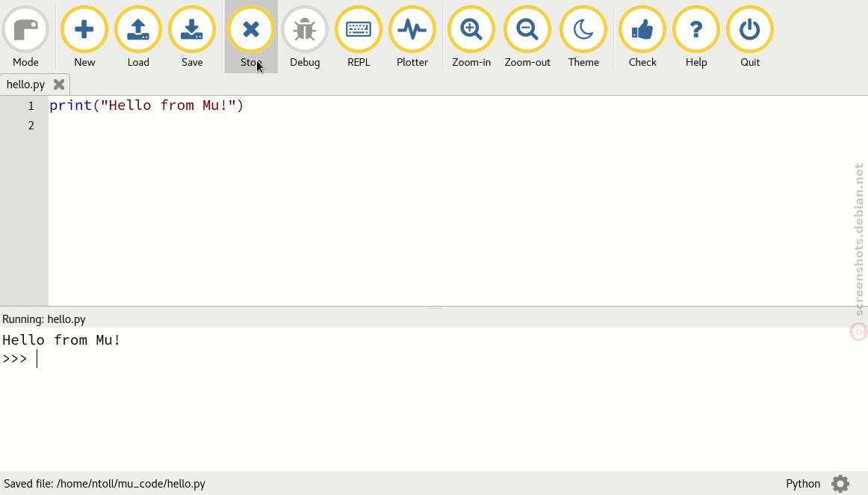Check the code with thumbs-up button
The height and width of the screenshot is (495, 868).
point(642,37)
